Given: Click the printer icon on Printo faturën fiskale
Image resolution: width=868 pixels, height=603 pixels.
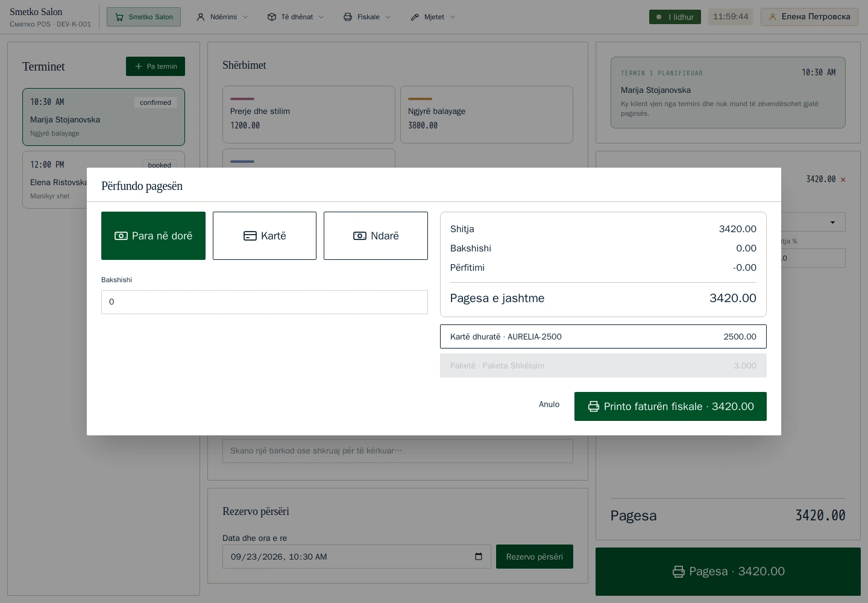Looking at the screenshot, I should click(x=594, y=406).
